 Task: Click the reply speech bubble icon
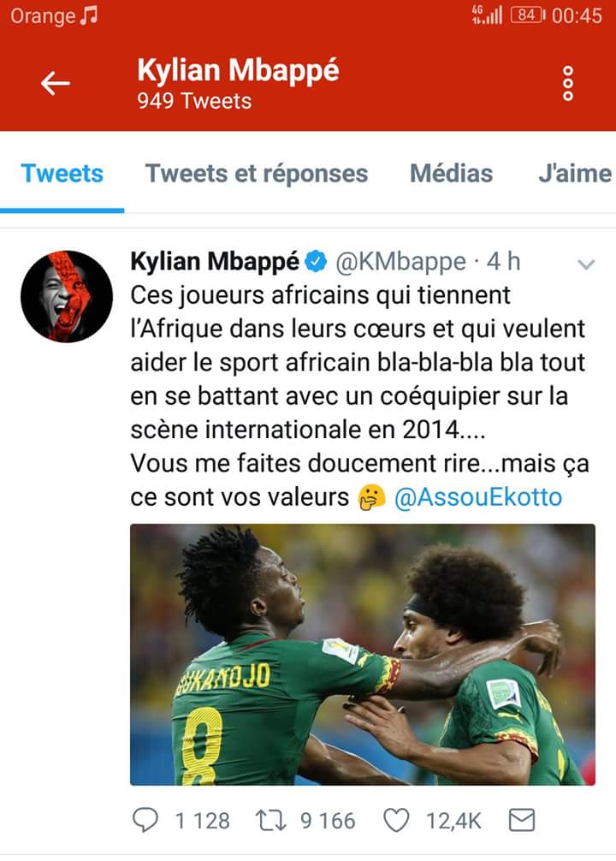click(x=145, y=821)
